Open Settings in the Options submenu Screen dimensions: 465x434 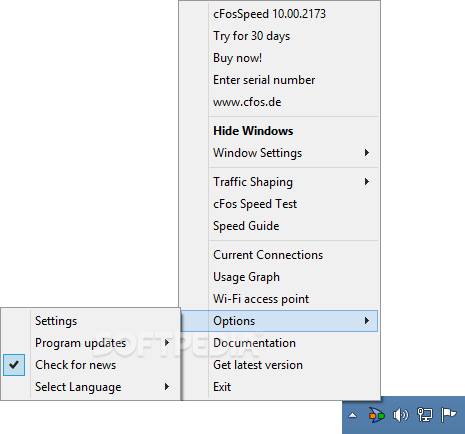pos(91,321)
